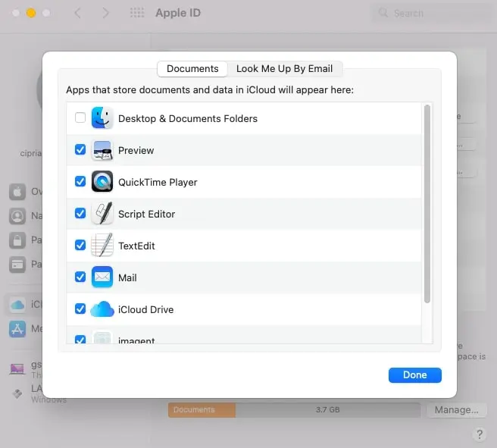Click the 'Preview' row label

click(x=136, y=150)
